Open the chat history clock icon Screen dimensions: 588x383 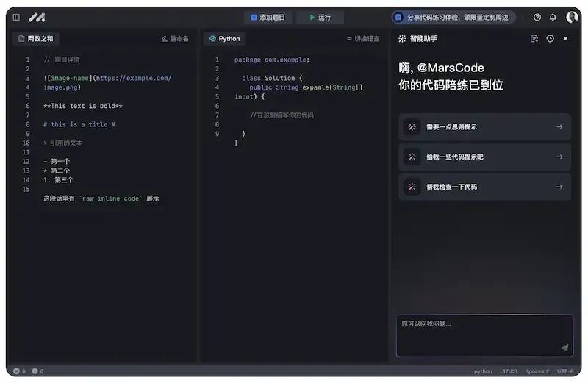click(550, 39)
